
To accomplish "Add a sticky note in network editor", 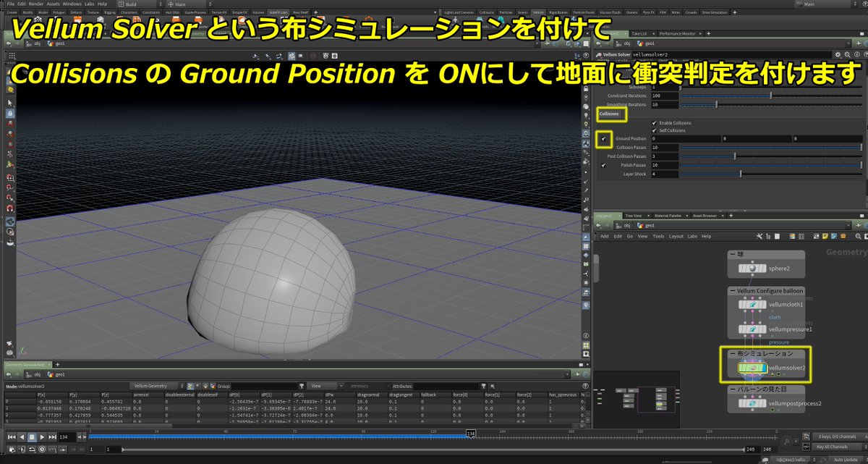I will (825, 236).
